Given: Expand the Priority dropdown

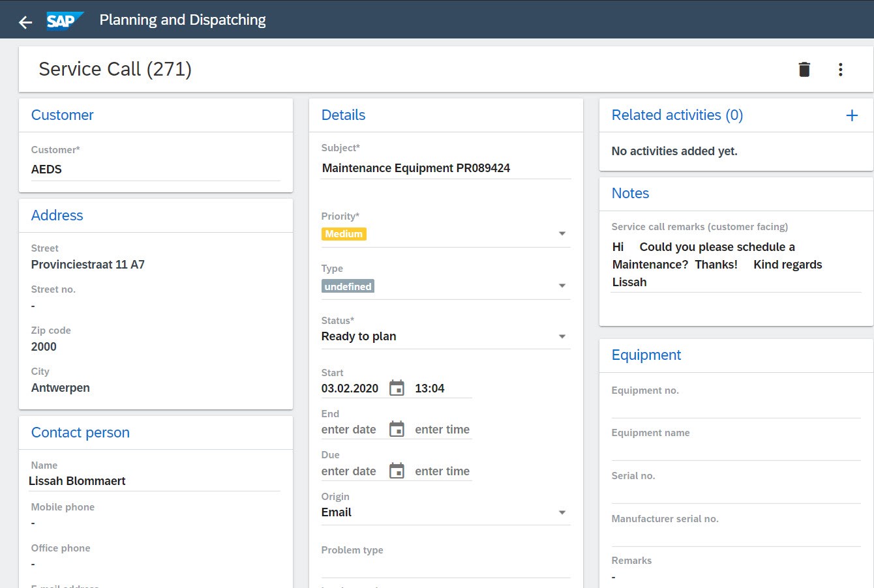Looking at the screenshot, I should click(x=562, y=234).
